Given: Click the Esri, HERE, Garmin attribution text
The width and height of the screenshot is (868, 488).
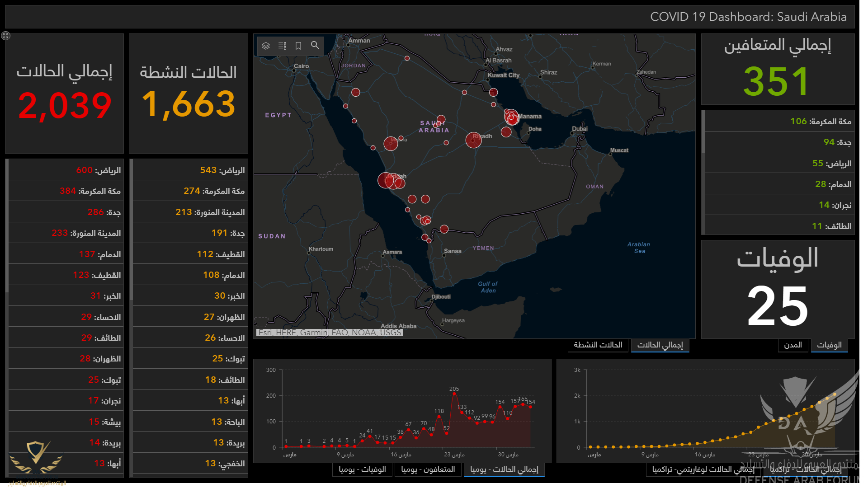Looking at the screenshot, I should click(x=330, y=333).
